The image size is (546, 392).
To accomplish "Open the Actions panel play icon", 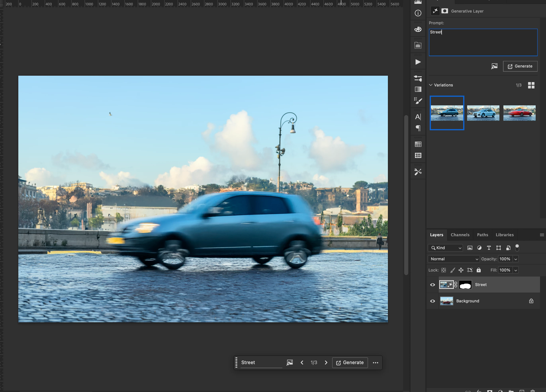I will pyautogui.click(x=418, y=62).
